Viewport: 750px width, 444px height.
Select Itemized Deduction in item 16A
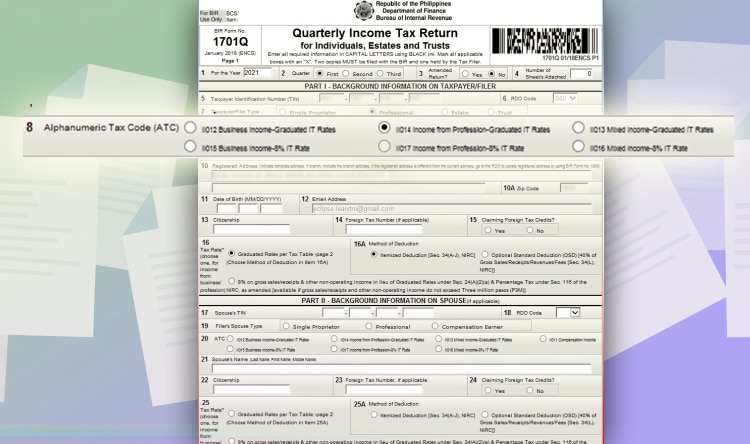coord(374,255)
